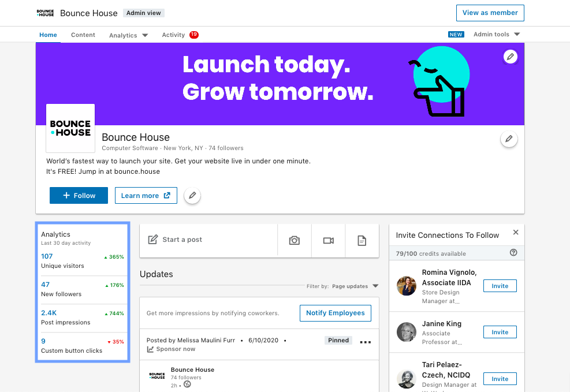This screenshot has height=392, width=570.
Task: Click the Admin view label
Action: [144, 13]
